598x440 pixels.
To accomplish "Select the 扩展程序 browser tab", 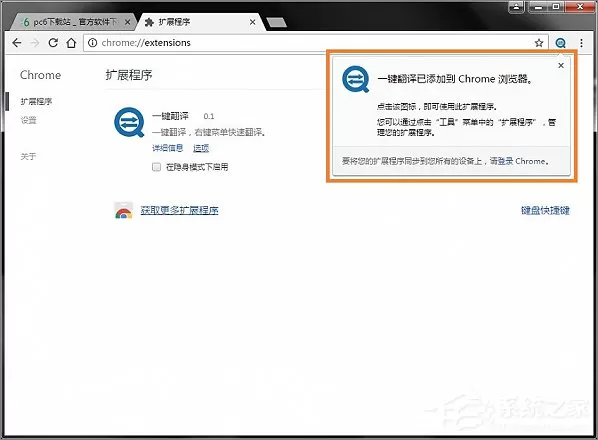I will point(200,22).
